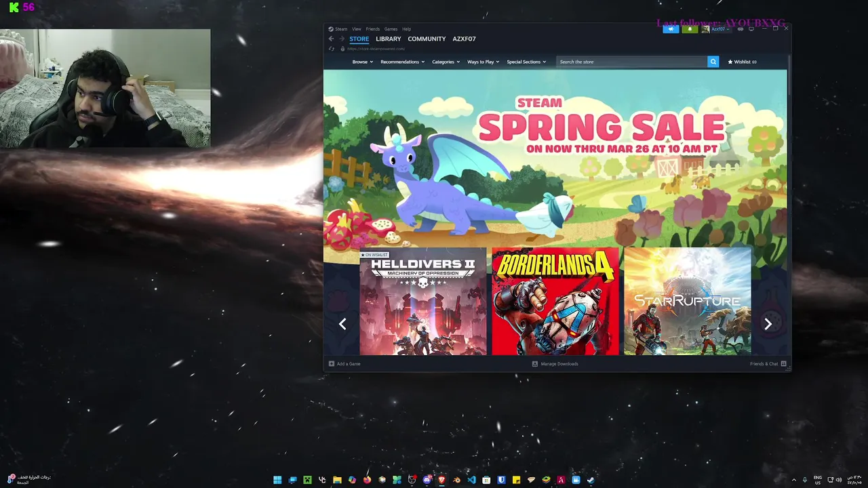Change ENG US input language

tap(818, 480)
